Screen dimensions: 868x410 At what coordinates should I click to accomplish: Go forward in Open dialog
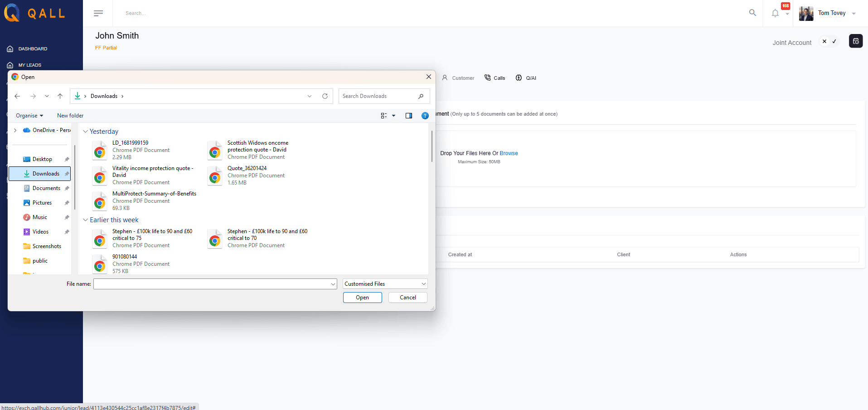click(33, 96)
